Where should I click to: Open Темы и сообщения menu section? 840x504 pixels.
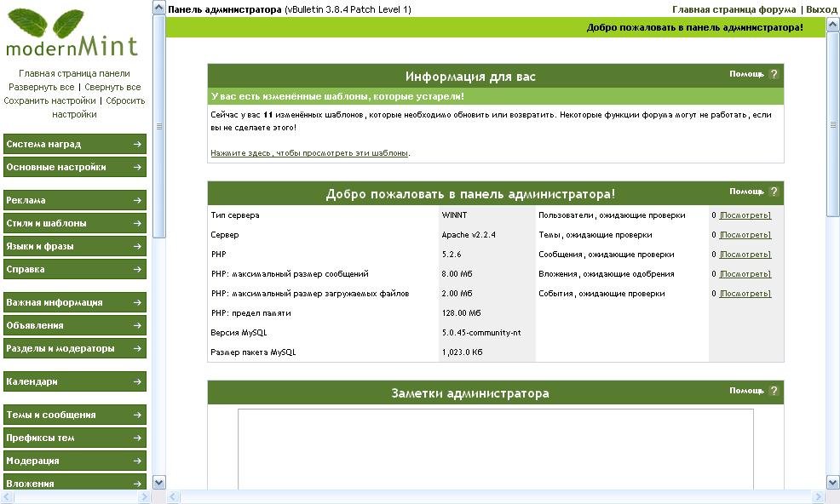74,415
